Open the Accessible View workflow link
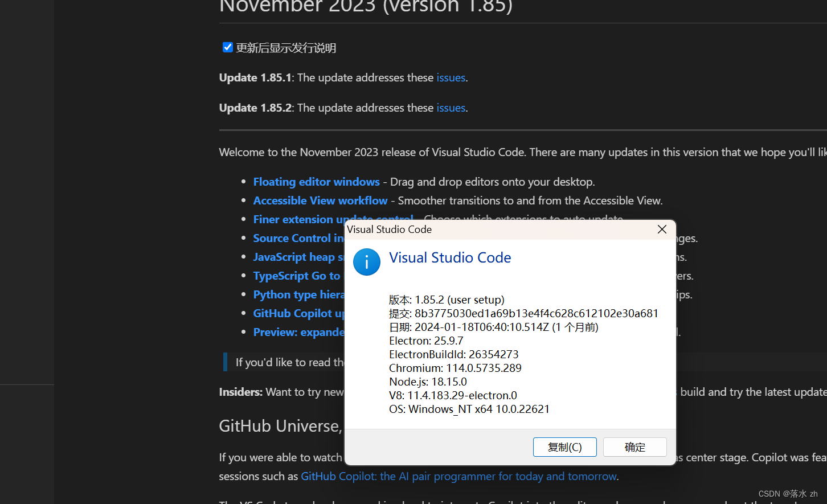The image size is (827, 504). coord(320,200)
